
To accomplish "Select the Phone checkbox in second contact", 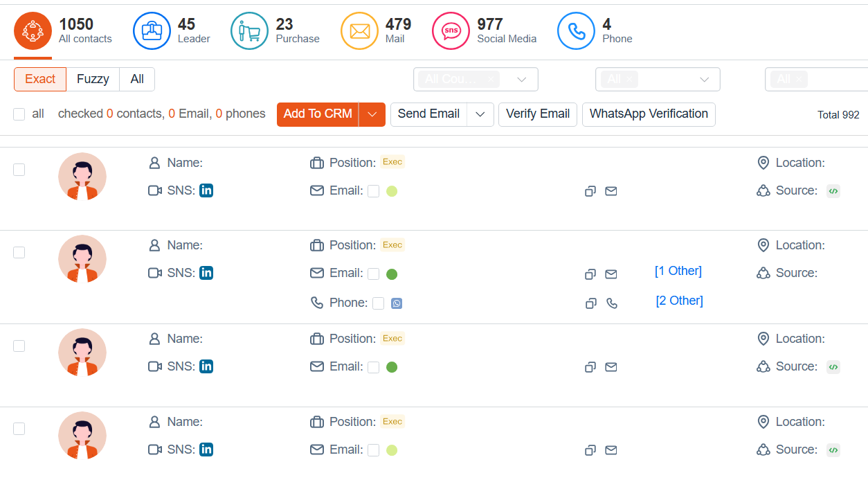I will click(x=379, y=303).
